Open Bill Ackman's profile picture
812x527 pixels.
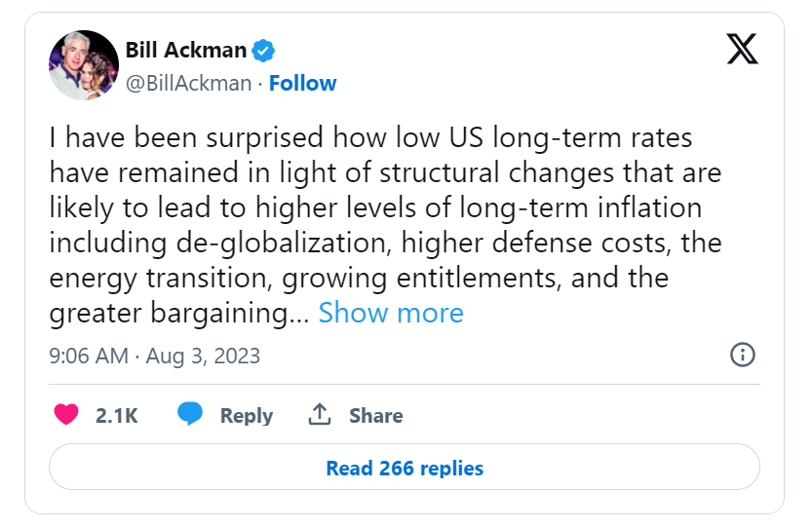coord(78,65)
